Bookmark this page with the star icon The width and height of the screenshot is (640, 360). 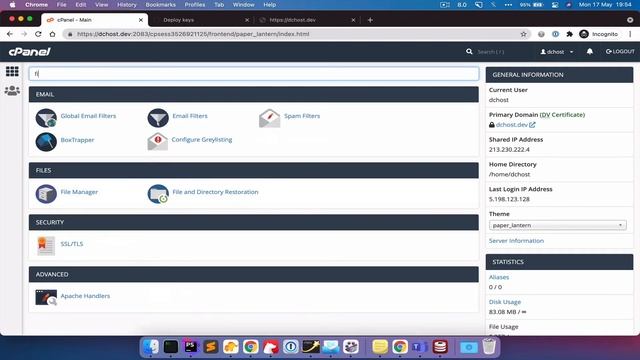click(524, 34)
